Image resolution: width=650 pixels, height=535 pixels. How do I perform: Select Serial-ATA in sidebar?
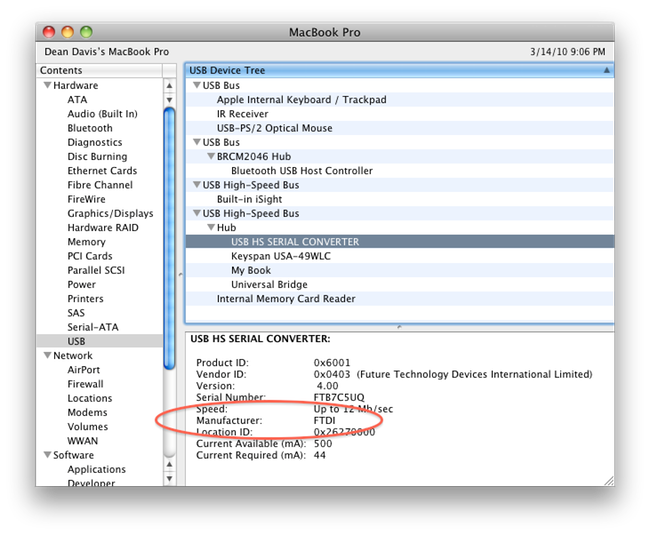93,327
